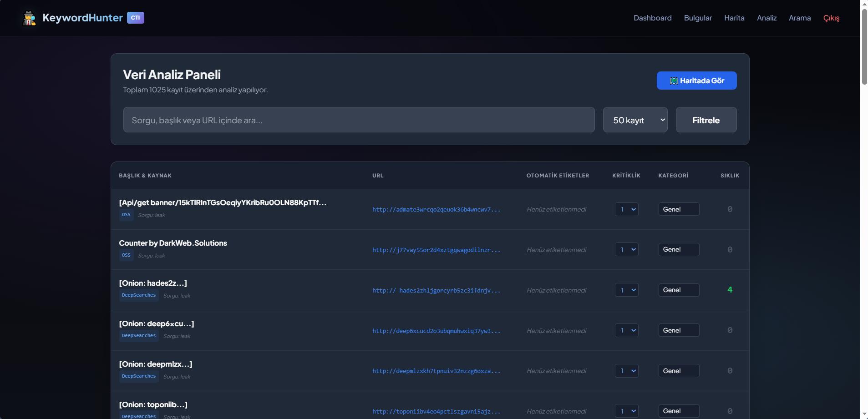
Task: Open the hades2zhljgorcyrb5zc3ifdnjv URL link
Action: coord(436,290)
